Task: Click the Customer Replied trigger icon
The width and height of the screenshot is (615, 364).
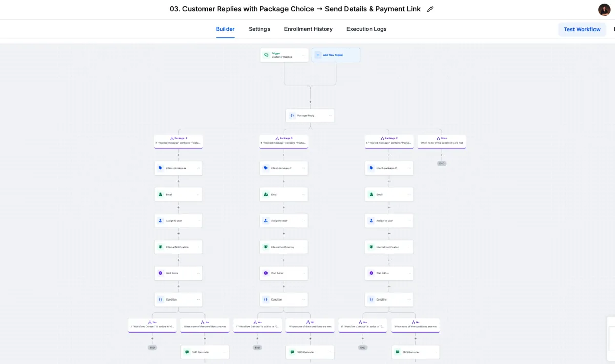Action: coord(266,55)
